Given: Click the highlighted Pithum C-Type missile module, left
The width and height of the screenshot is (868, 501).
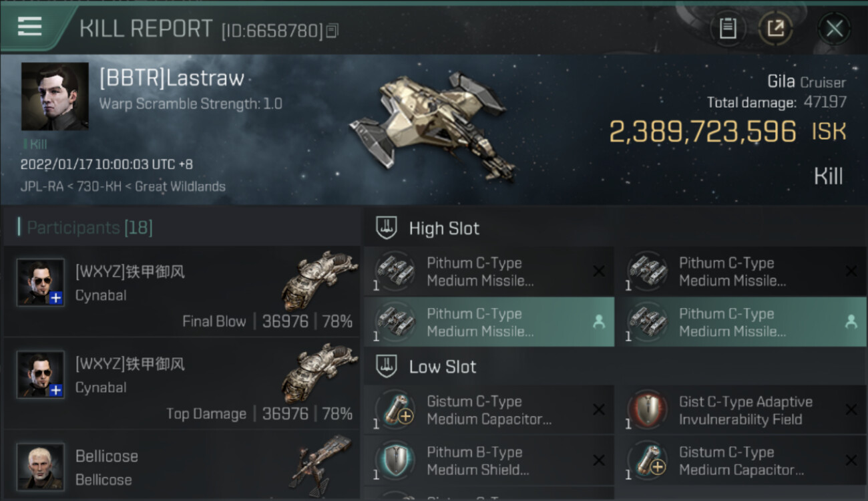Looking at the screenshot, I should [489, 322].
